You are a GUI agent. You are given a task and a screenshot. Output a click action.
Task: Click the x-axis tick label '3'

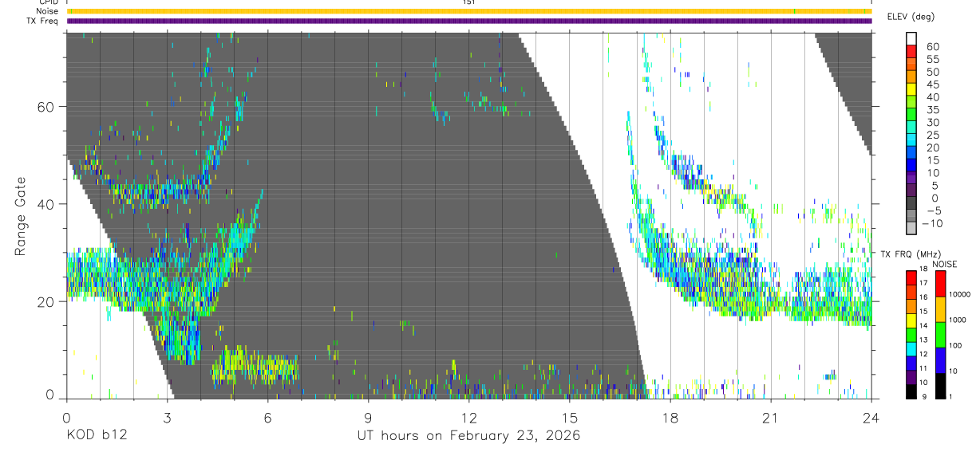[x=168, y=418]
